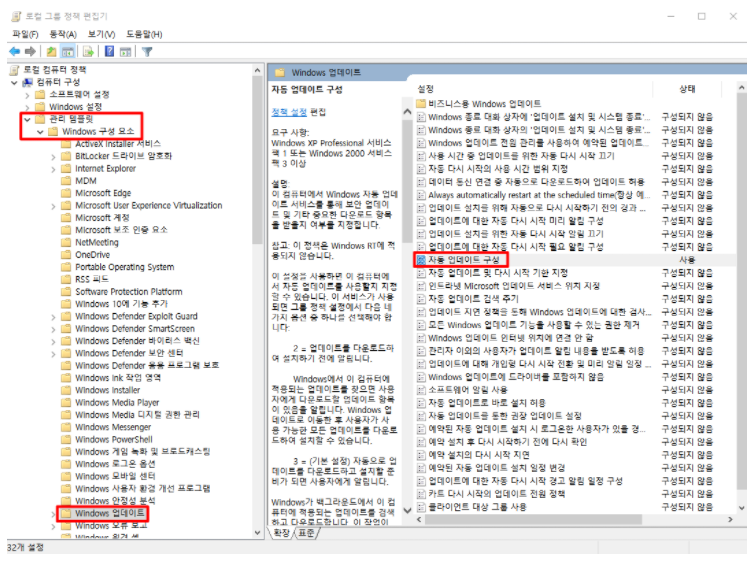Collapse the 관리 템플릿 node

(x=27, y=119)
